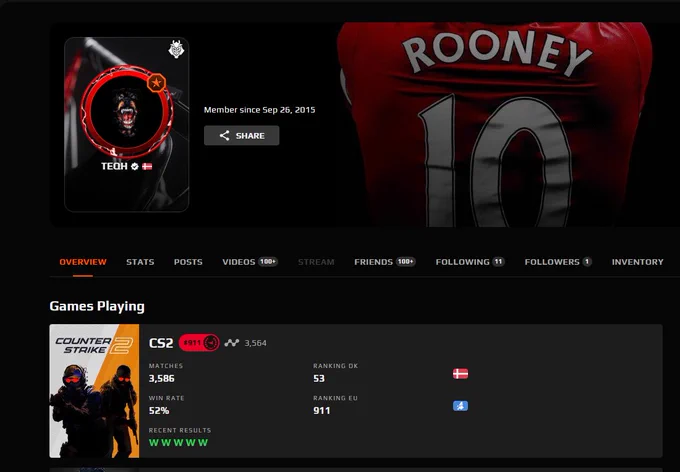Click the Share button
Screen dimensions: 680x472
point(242,135)
